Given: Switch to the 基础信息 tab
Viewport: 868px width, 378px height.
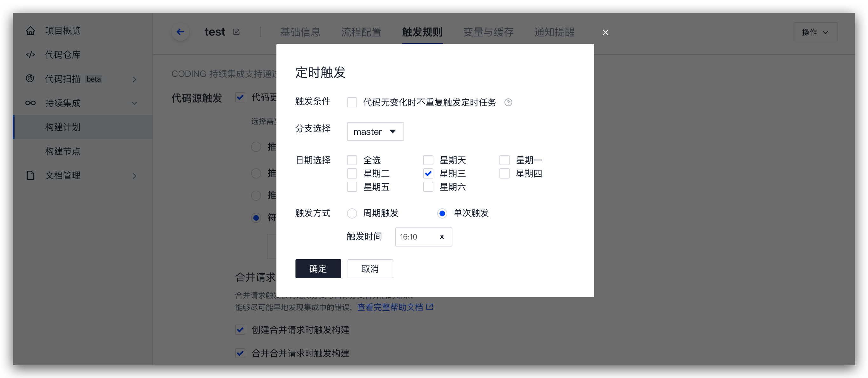Looking at the screenshot, I should point(300,32).
